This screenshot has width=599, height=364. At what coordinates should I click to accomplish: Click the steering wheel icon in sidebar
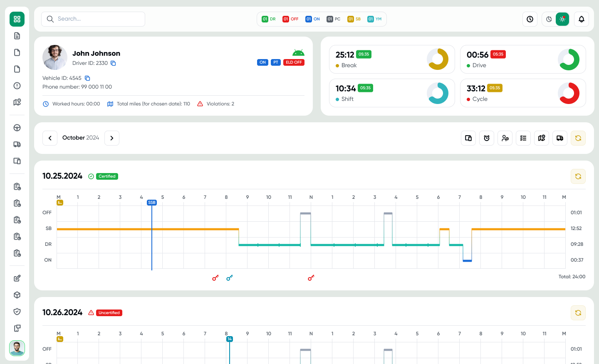click(x=17, y=128)
